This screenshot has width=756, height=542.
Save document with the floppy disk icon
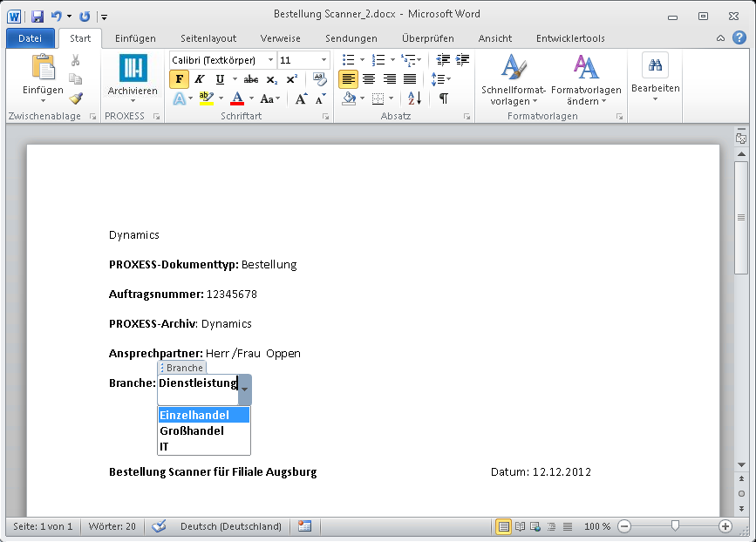tap(37, 17)
